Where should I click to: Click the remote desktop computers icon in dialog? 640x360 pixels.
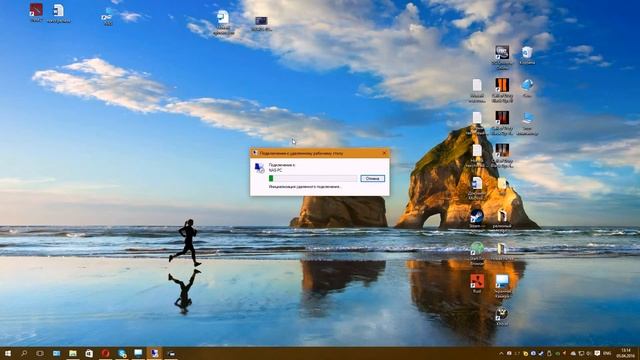(x=260, y=168)
